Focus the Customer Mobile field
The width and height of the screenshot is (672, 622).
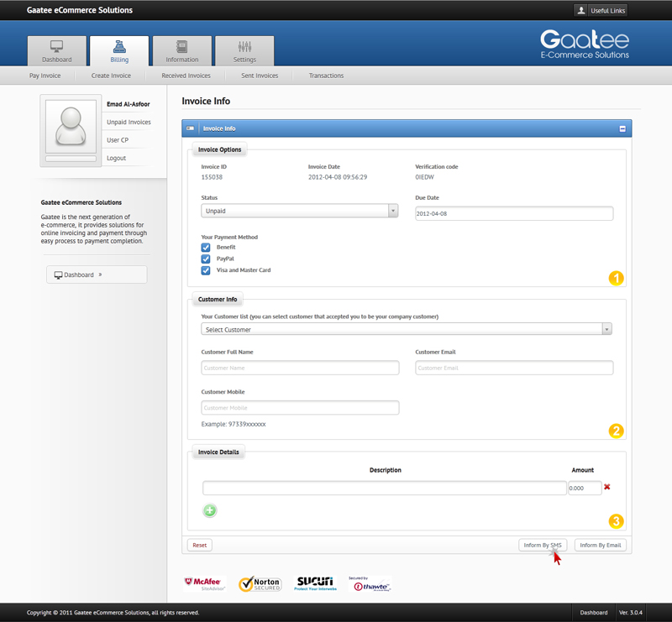[x=300, y=407]
